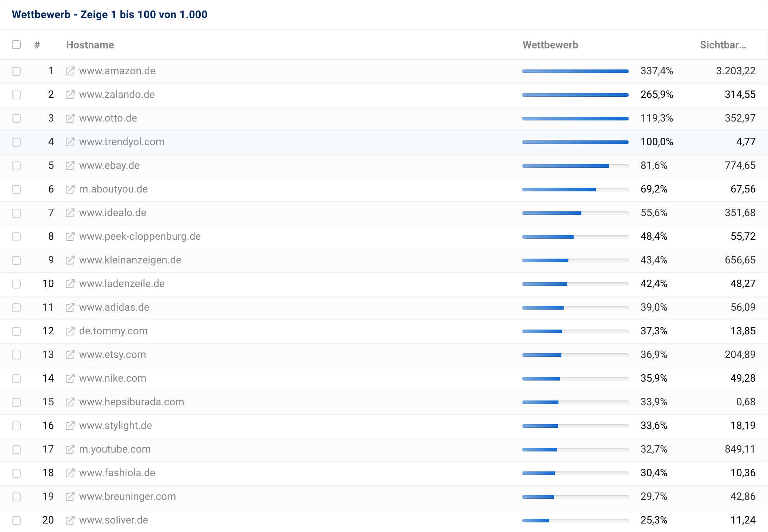Click visibility value 849,11 for youtube
This screenshot has width=768, height=532.
point(740,449)
